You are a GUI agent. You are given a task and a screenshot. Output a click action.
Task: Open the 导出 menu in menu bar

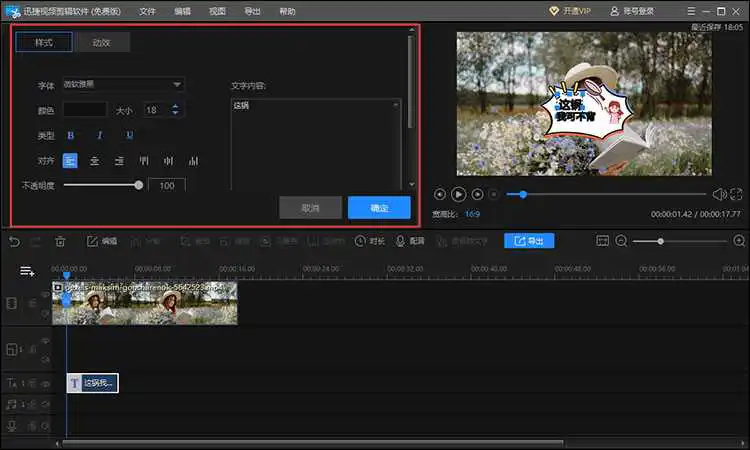click(252, 11)
